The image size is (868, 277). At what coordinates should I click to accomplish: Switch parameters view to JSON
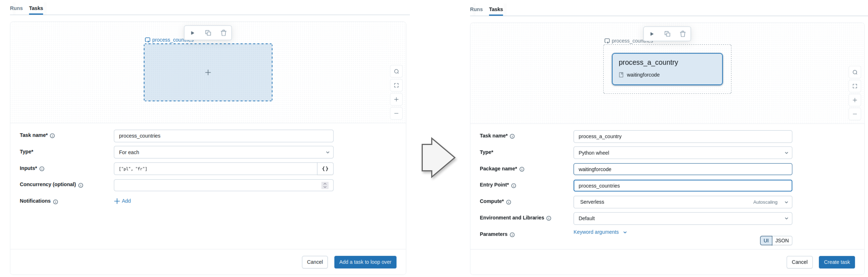coord(781,240)
